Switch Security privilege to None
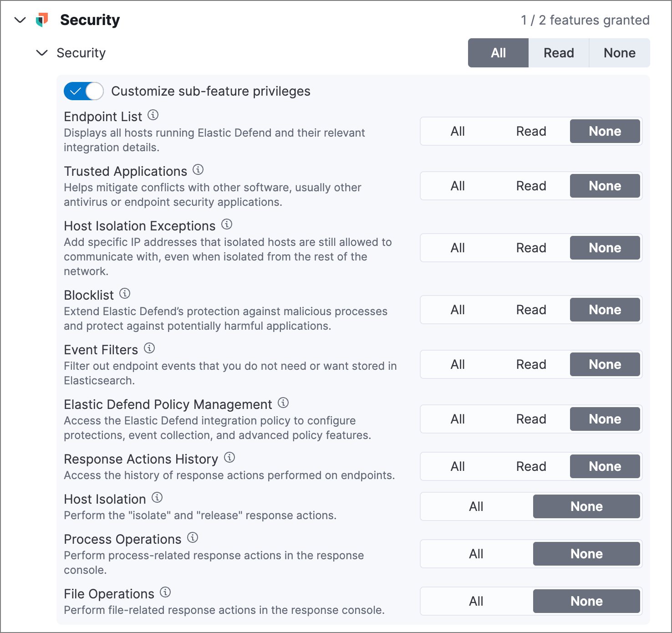Viewport: 672px width, 633px height. click(619, 53)
